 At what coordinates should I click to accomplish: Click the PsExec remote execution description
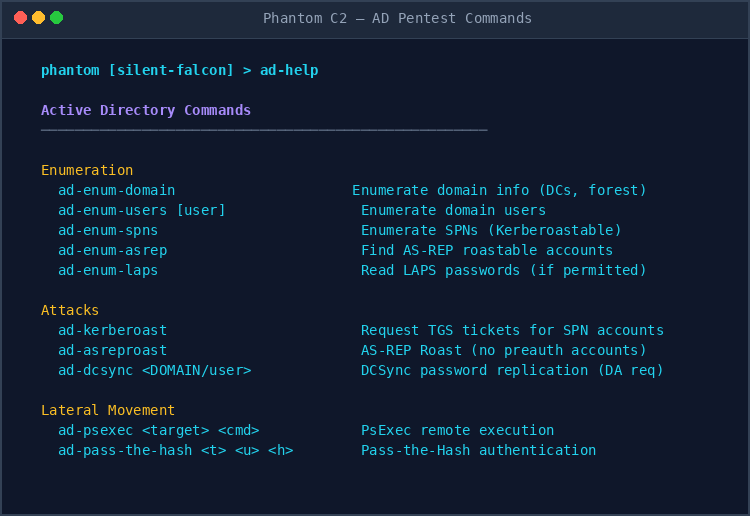pos(457,430)
